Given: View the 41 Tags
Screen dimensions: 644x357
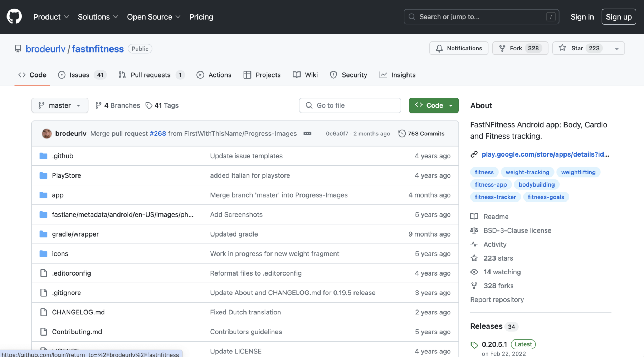Looking at the screenshot, I should 162,105.
